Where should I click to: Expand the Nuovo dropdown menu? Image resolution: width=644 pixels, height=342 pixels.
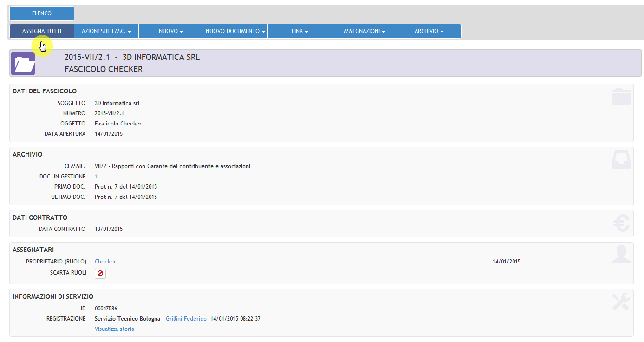(171, 31)
